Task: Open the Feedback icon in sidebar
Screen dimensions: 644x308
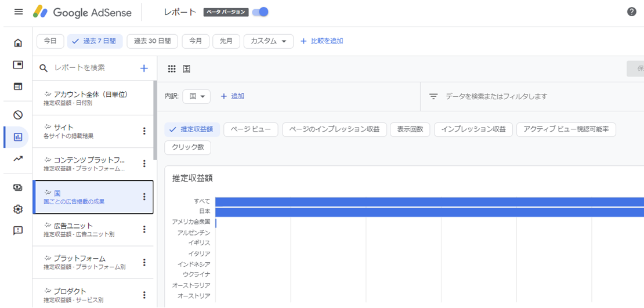Action: coord(17,231)
